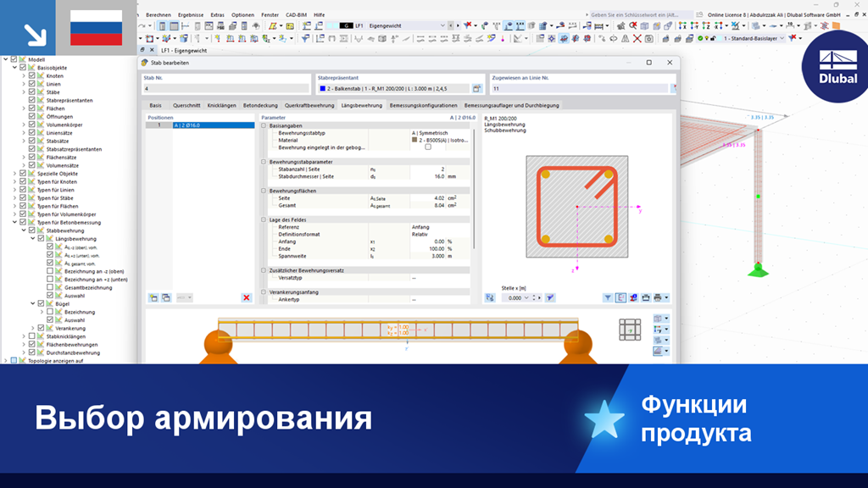Select Stabdurchmesser value 16.0
Viewport: 868px width, 488px height.
pos(439,176)
